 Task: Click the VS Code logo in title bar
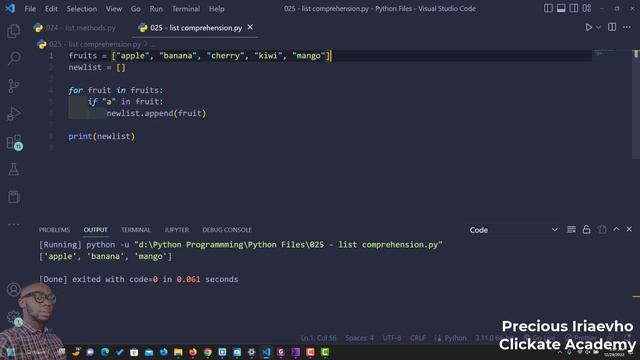[10, 8]
